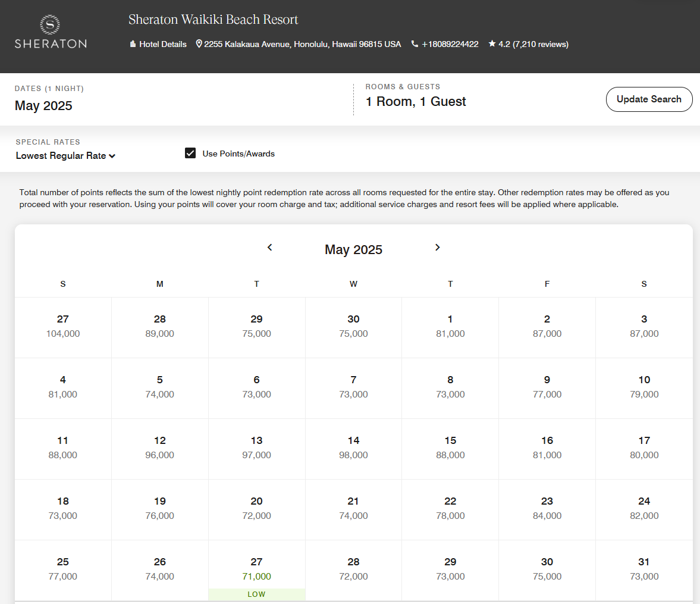Open the 1 Room, 1 Guest field
This screenshot has height=604, width=700.
416,101
